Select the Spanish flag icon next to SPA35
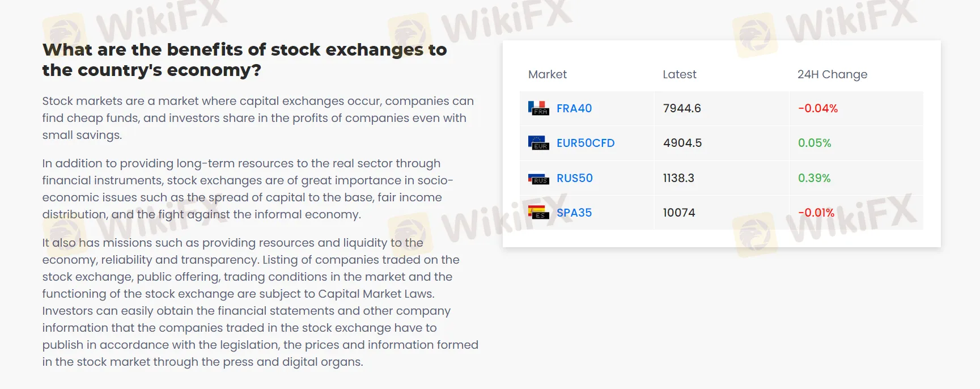 538,212
